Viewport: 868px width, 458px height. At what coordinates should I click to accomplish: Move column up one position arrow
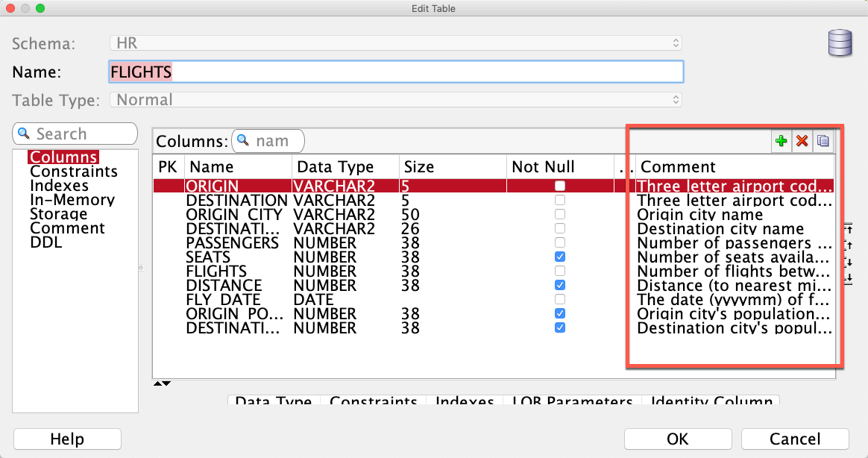tap(848, 245)
